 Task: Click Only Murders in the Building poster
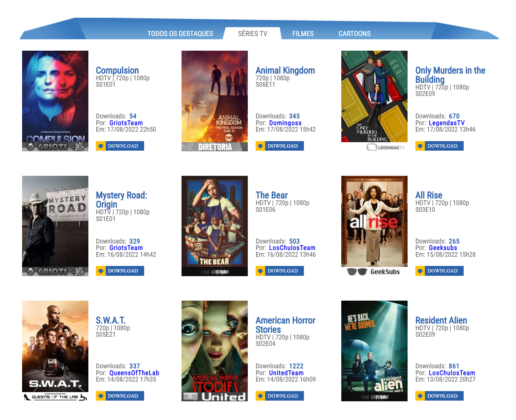tap(374, 101)
